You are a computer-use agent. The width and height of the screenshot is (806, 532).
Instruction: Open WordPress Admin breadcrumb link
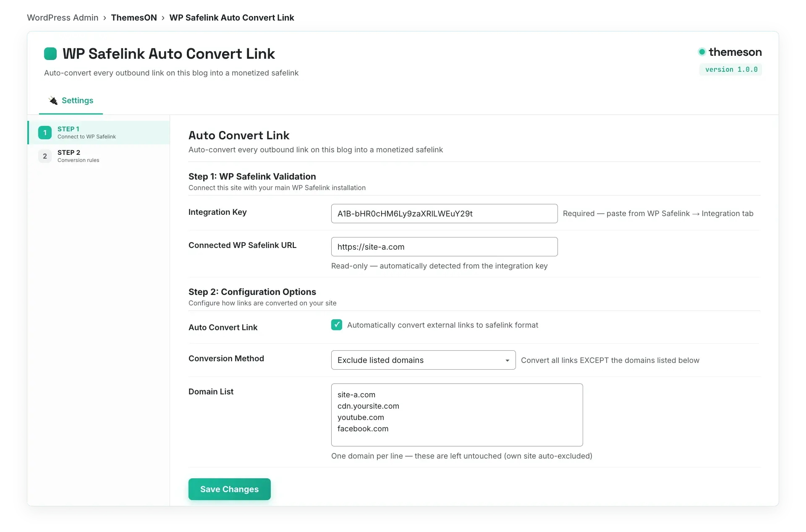pos(63,18)
